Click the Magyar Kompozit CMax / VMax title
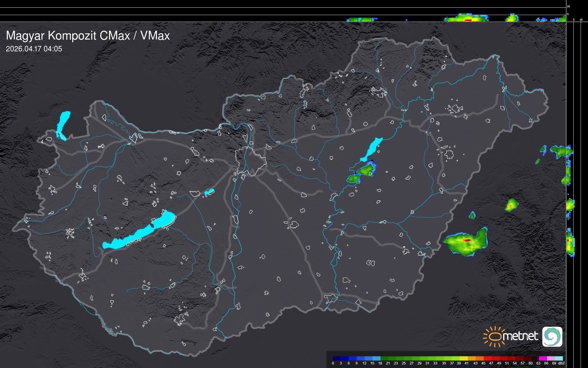Image resolution: width=588 pixels, height=368 pixels. (x=88, y=36)
